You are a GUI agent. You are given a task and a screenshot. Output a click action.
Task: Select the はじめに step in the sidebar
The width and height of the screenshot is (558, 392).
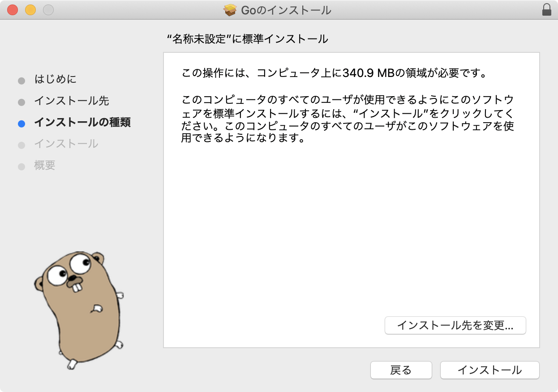click(55, 79)
